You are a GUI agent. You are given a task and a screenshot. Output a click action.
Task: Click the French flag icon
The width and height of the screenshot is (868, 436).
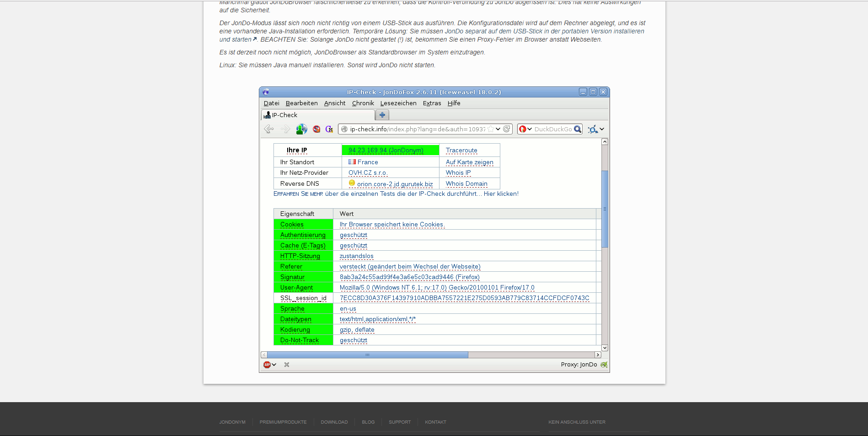(352, 162)
